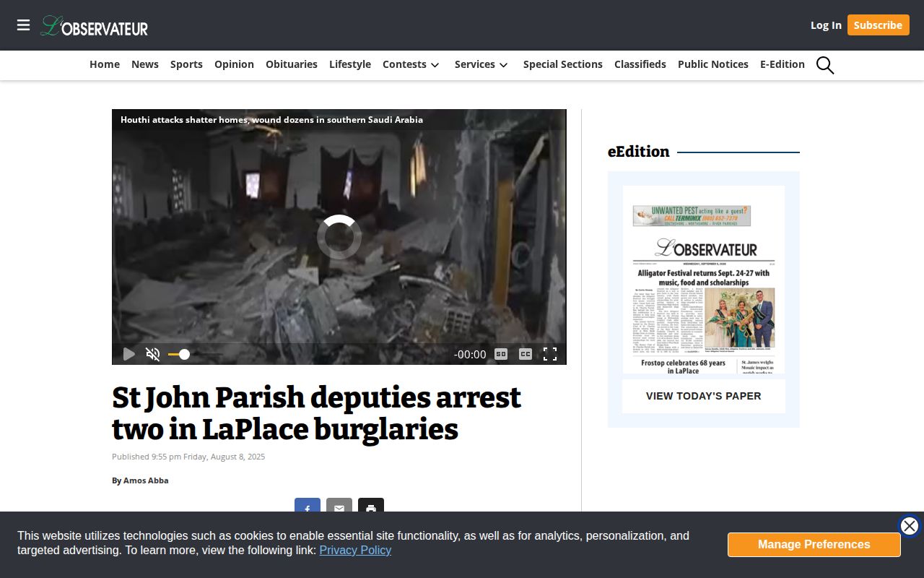924x578 pixels.
Task: Click the orange Subscribe button
Action: 878,25
